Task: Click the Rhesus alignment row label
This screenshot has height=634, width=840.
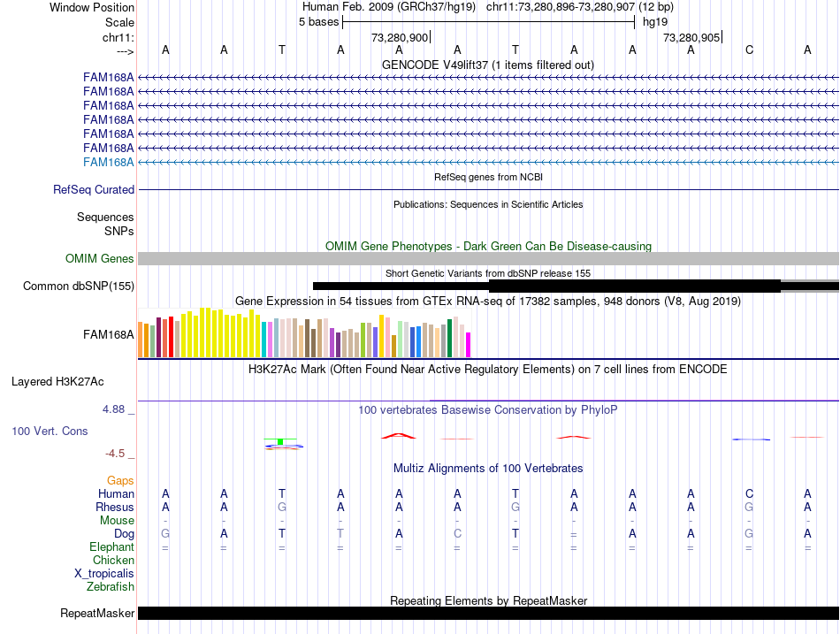Action: [x=115, y=507]
